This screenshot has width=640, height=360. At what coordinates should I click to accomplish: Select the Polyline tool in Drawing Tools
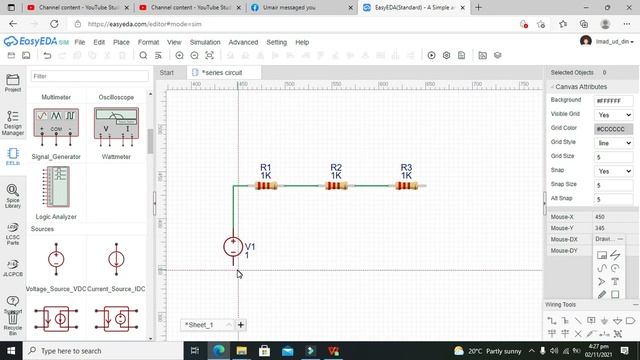tap(615, 256)
